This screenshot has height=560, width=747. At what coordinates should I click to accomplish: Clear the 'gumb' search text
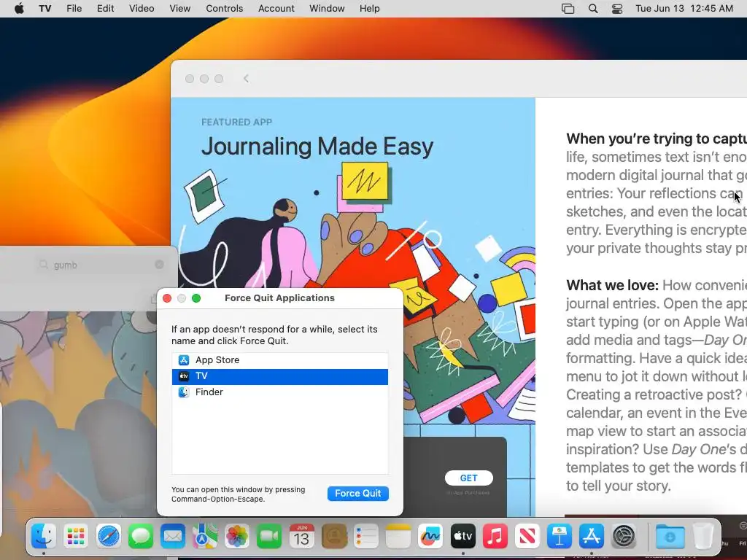[159, 265]
